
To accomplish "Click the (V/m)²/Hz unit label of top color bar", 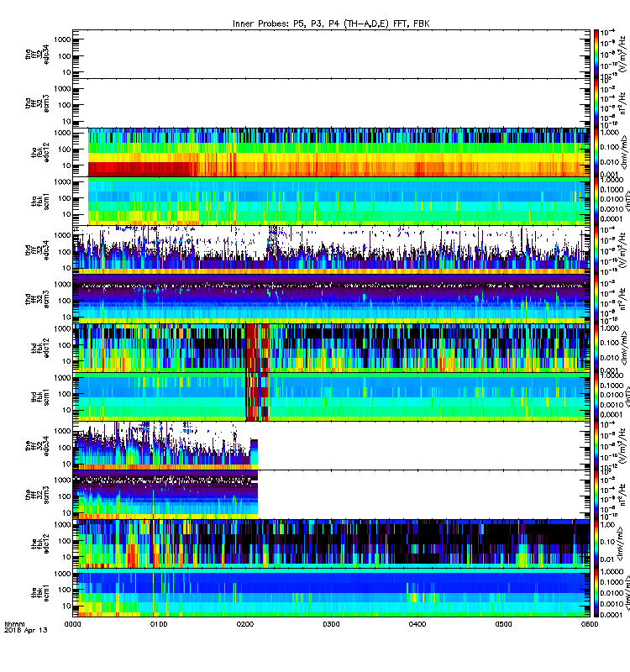I will 624,54.
